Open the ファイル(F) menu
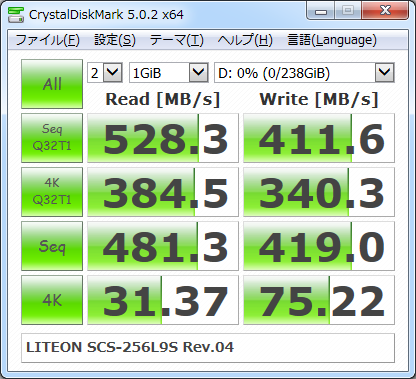This screenshot has height=379, width=416. coord(47,40)
